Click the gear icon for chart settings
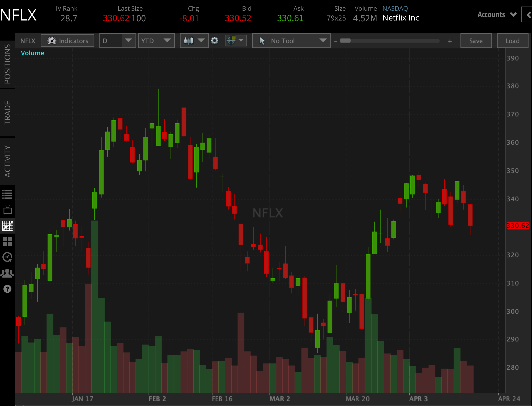This screenshot has width=532, height=406. [214, 41]
